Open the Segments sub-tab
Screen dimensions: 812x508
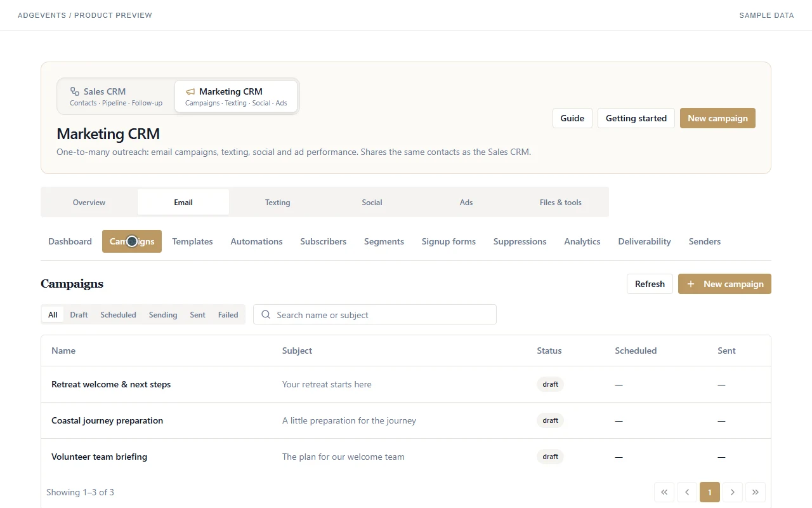click(x=384, y=241)
